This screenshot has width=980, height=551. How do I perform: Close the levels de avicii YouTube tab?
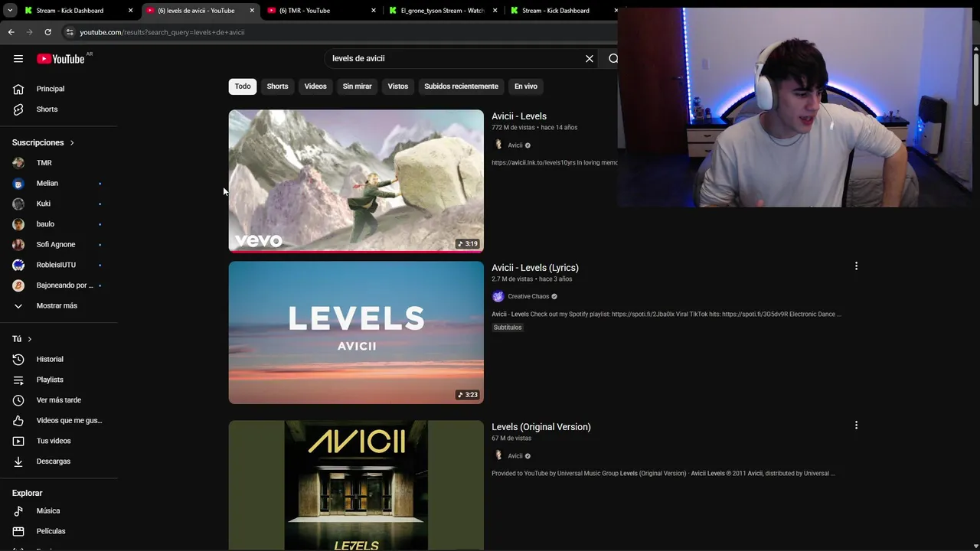(x=252, y=11)
